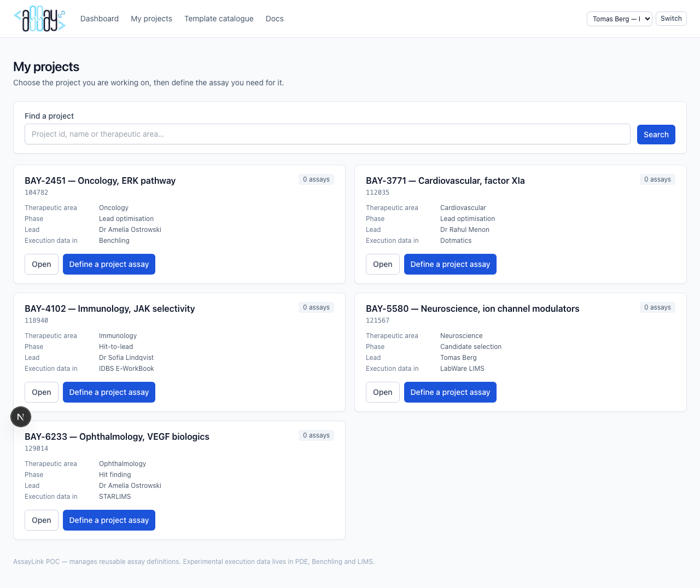Open My projects nav link
The image size is (700, 588).
[x=151, y=19]
